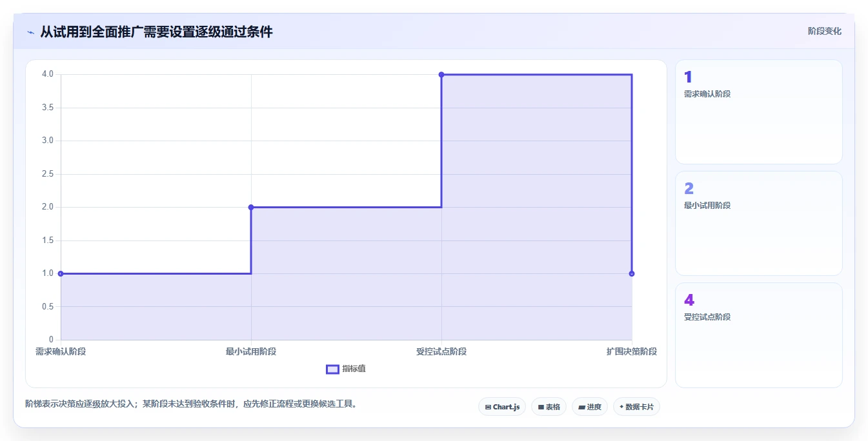Open the 需求确认阶段 stat card
This screenshot has width=868, height=441.
click(x=759, y=112)
